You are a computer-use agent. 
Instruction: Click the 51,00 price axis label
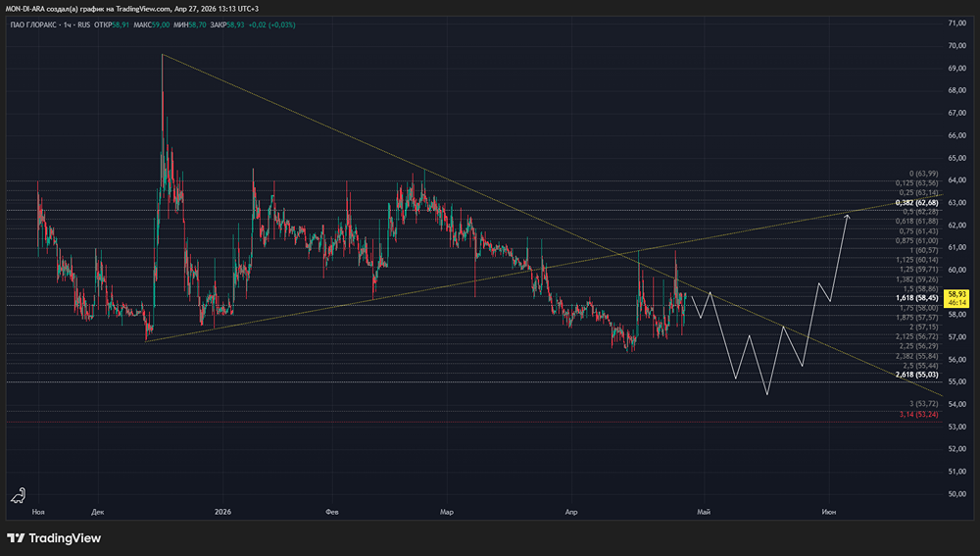956,472
